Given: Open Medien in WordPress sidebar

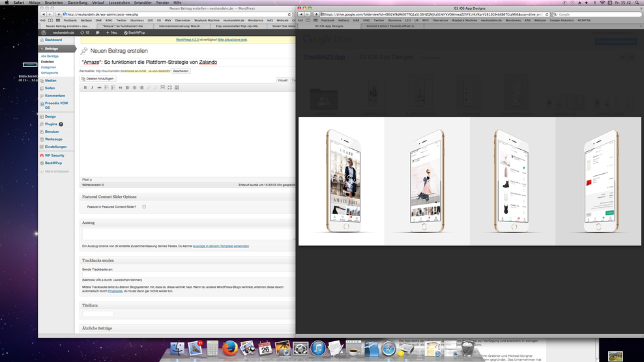Looking at the screenshot, I should click(51, 81).
